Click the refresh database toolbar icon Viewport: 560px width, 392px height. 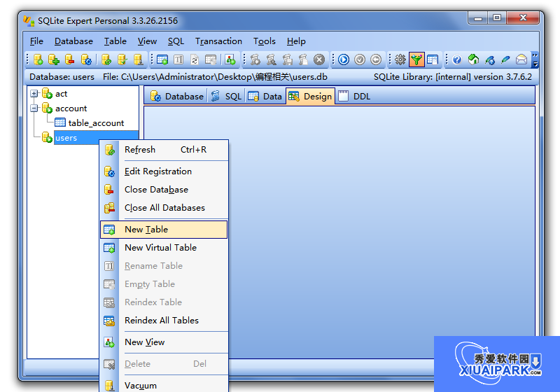(106, 59)
